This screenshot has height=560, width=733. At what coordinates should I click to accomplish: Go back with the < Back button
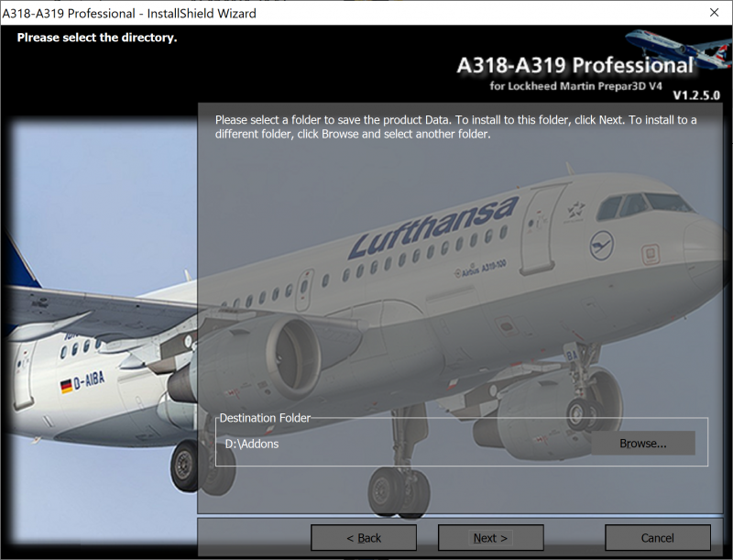364,538
